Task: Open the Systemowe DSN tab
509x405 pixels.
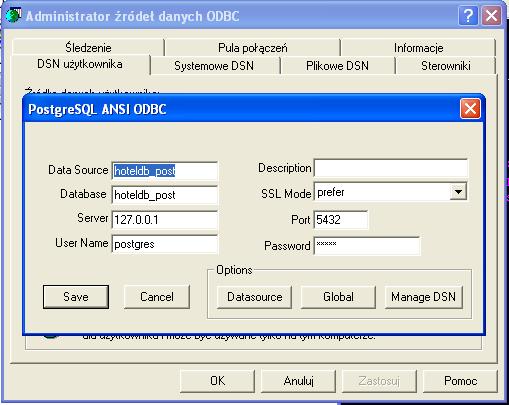Action: click(214, 66)
